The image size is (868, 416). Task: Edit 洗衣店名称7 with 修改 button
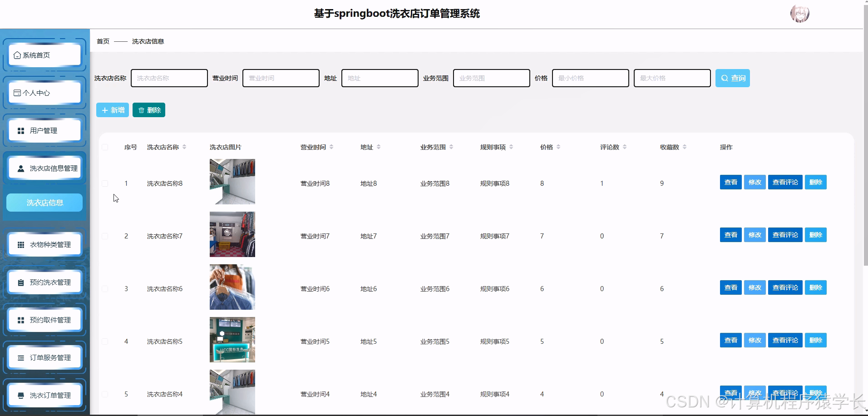pos(755,235)
